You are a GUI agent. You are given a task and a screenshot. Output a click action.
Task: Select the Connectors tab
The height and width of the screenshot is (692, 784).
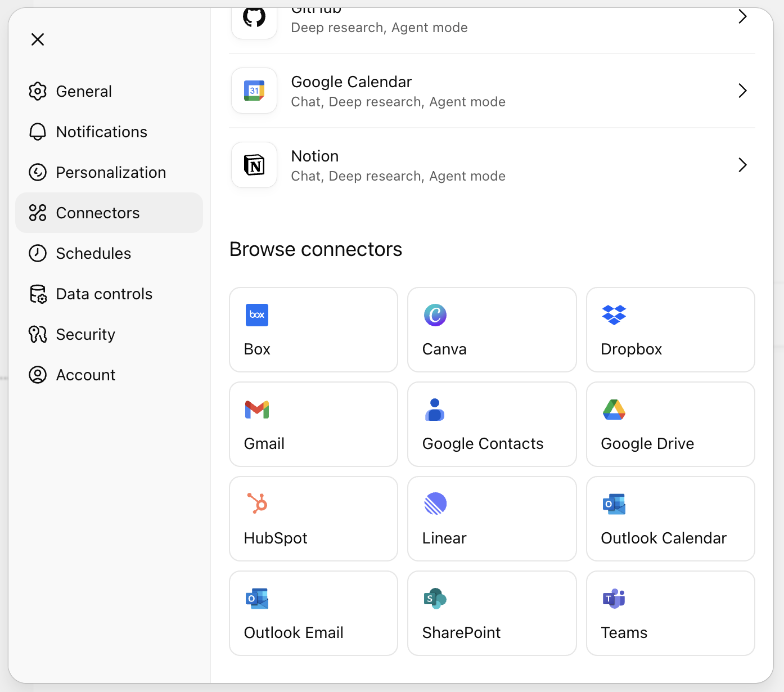pos(109,213)
